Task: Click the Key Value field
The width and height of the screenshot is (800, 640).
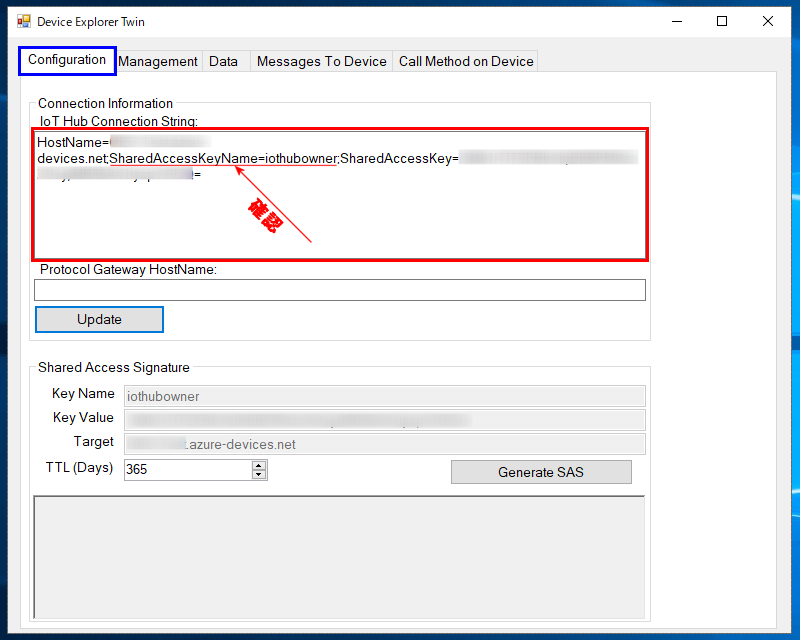Action: coord(384,420)
